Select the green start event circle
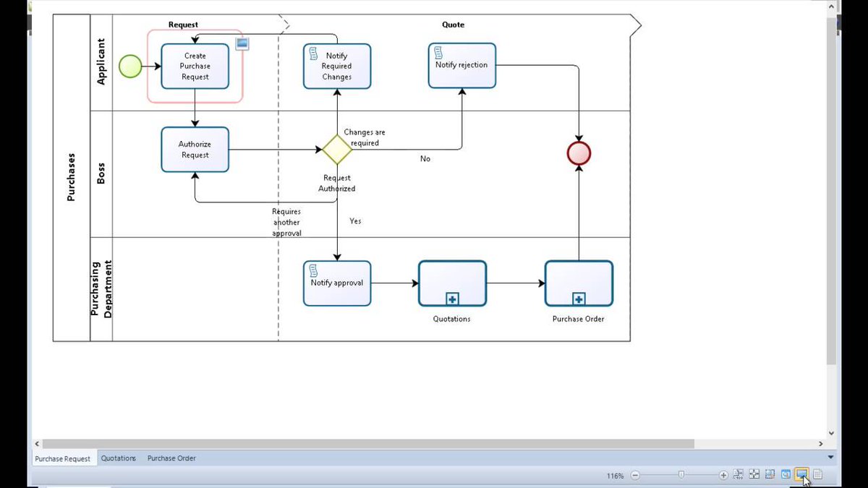 click(x=130, y=67)
